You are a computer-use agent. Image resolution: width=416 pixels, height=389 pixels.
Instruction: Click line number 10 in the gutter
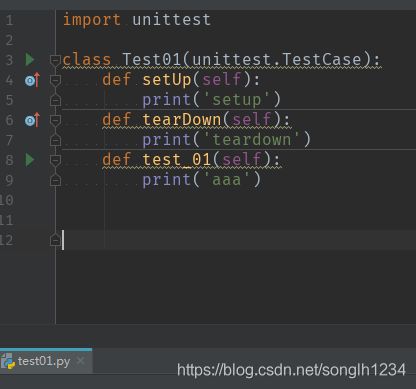[x=6, y=200]
